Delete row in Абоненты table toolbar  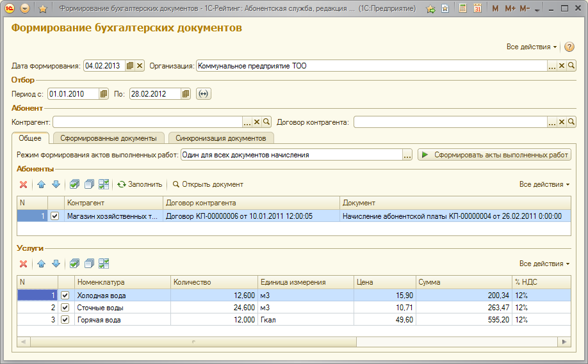[24, 184]
